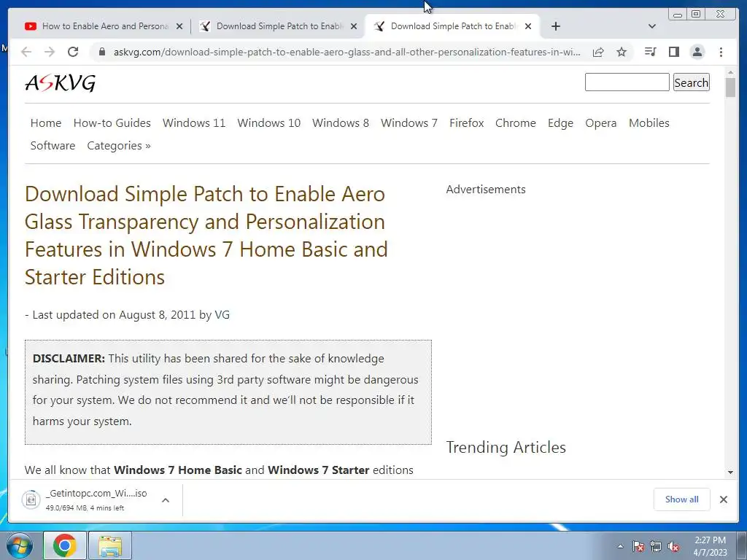Click the DISCLAIMER bold text

pyautogui.click(x=69, y=359)
